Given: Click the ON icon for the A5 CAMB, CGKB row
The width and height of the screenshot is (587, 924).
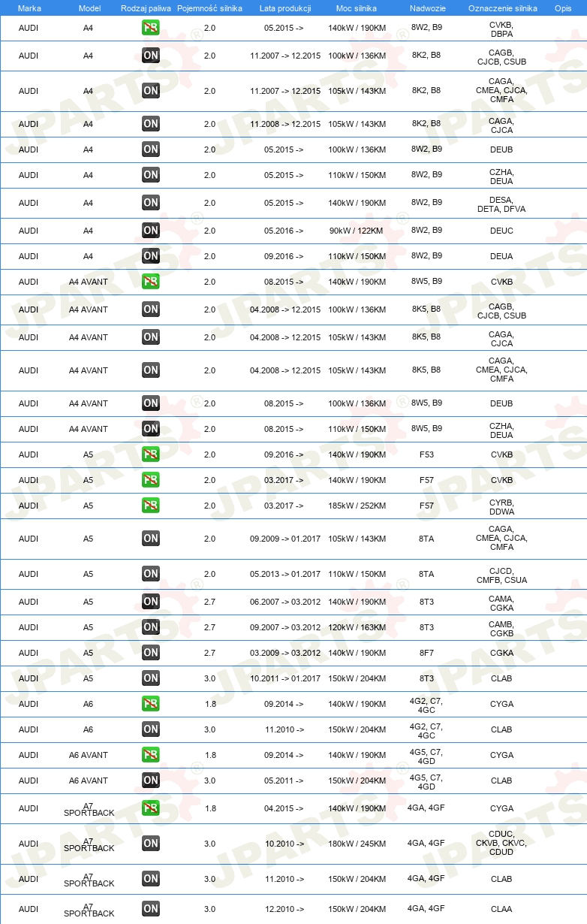Looking at the screenshot, I should tap(151, 627).
